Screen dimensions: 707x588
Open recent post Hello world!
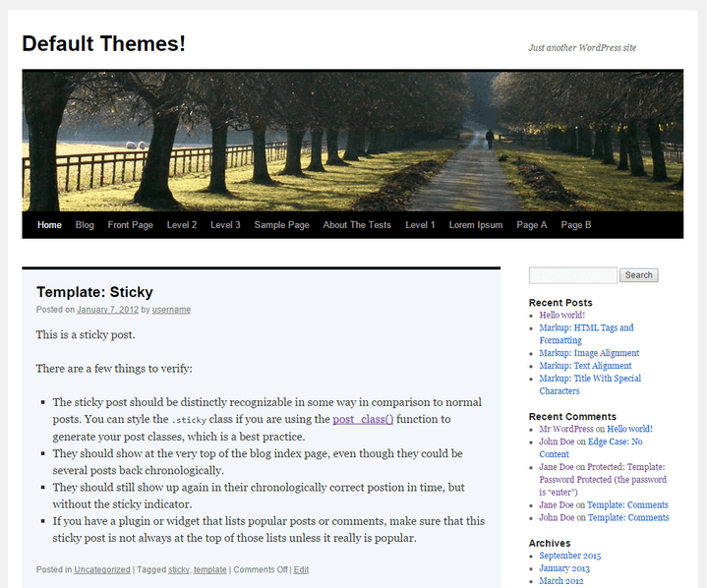pos(562,316)
